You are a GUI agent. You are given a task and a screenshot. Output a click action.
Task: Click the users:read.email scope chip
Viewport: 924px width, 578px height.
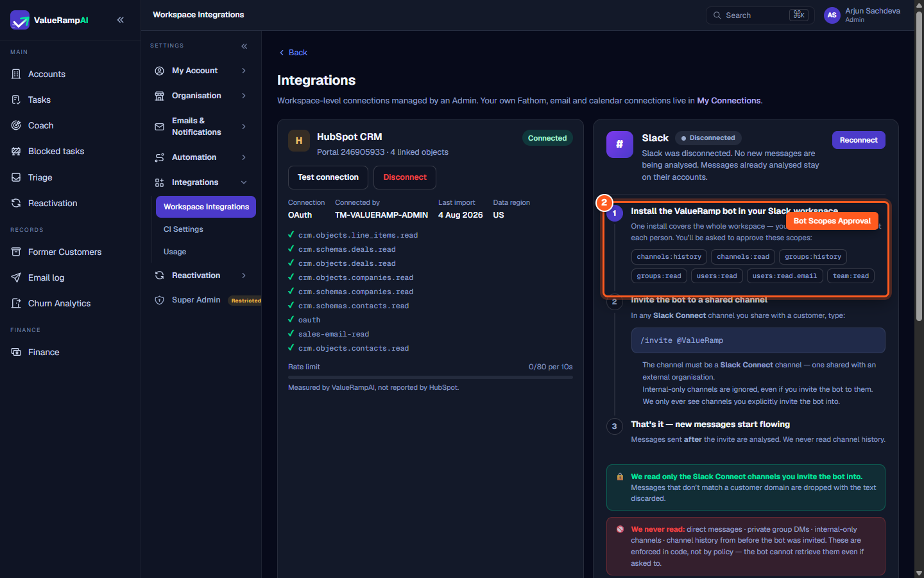point(785,276)
